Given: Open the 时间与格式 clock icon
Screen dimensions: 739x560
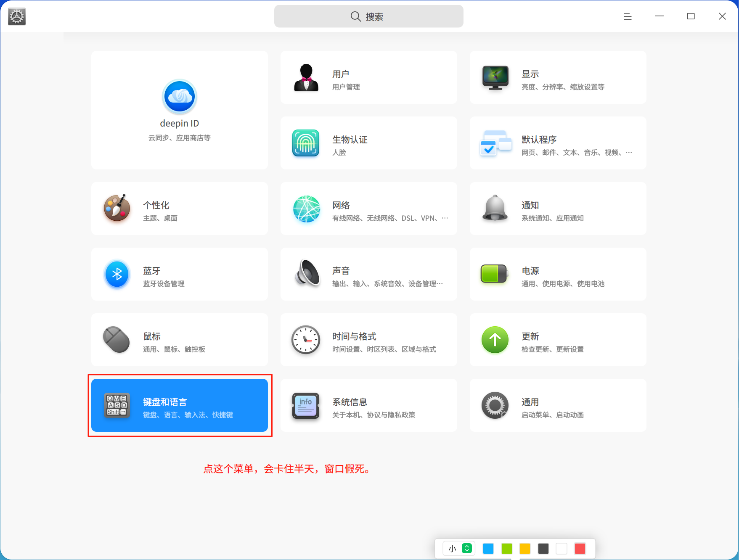Looking at the screenshot, I should click(306, 340).
